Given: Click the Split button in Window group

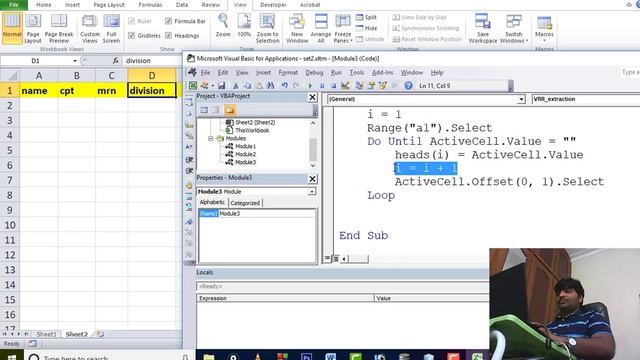Looking at the screenshot, I should [x=366, y=17].
